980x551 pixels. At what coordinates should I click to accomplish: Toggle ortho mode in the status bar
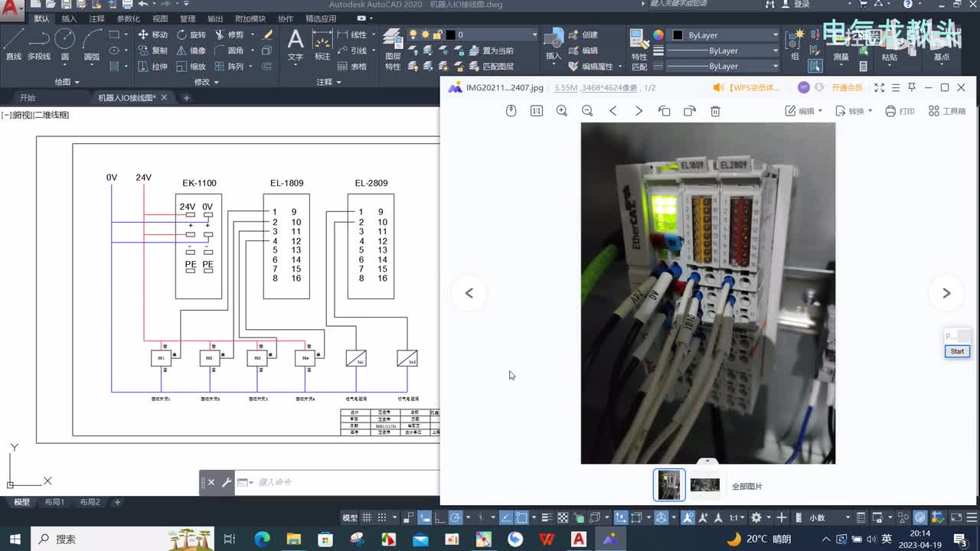(440, 517)
